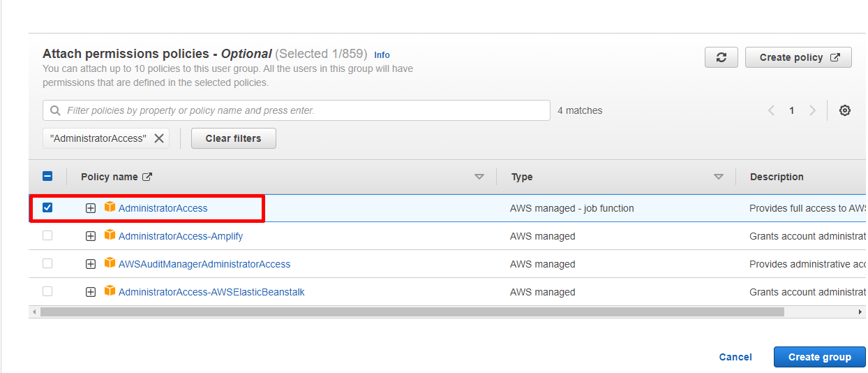Expand the AdministratorAccess policy details
868x373 pixels.
[91, 208]
